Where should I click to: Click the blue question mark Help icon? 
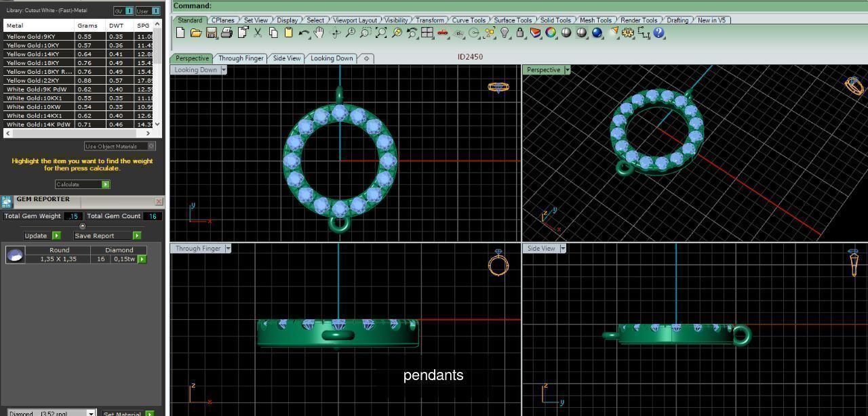[x=658, y=33]
